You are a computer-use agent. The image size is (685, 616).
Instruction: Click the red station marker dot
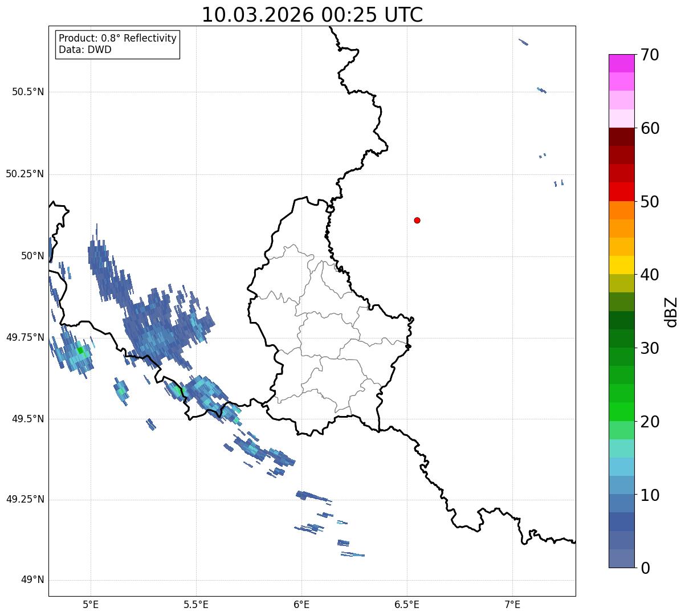coord(417,220)
